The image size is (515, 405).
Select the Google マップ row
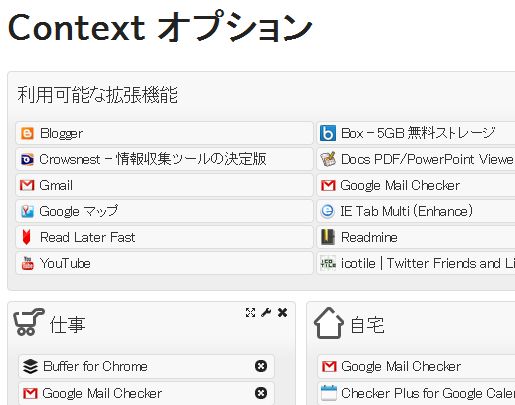pos(164,211)
